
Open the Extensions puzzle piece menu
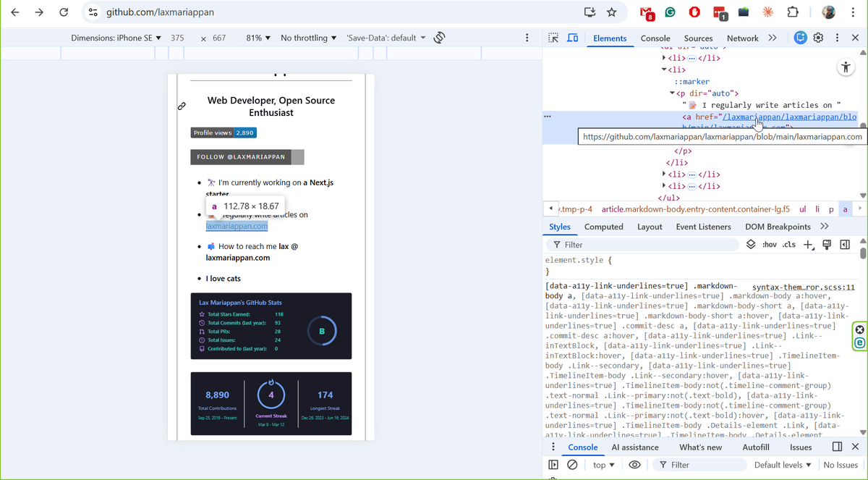pyautogui.click(x=793, y=12)
